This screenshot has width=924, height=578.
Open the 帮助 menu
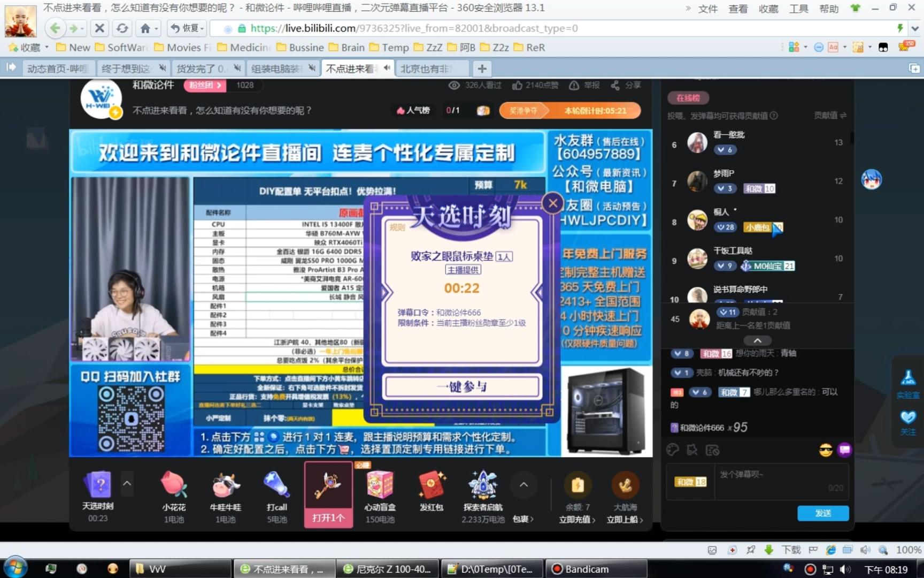[829, 9]
